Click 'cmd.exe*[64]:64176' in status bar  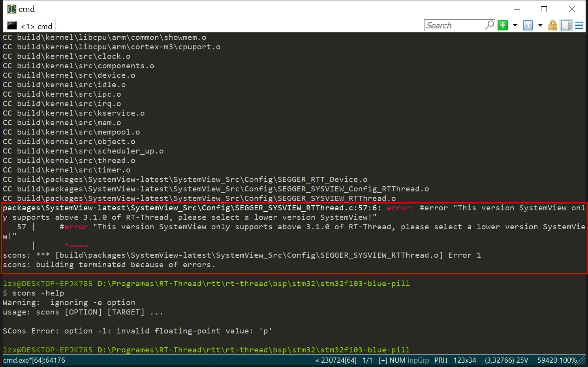click(x=34, y=360)
